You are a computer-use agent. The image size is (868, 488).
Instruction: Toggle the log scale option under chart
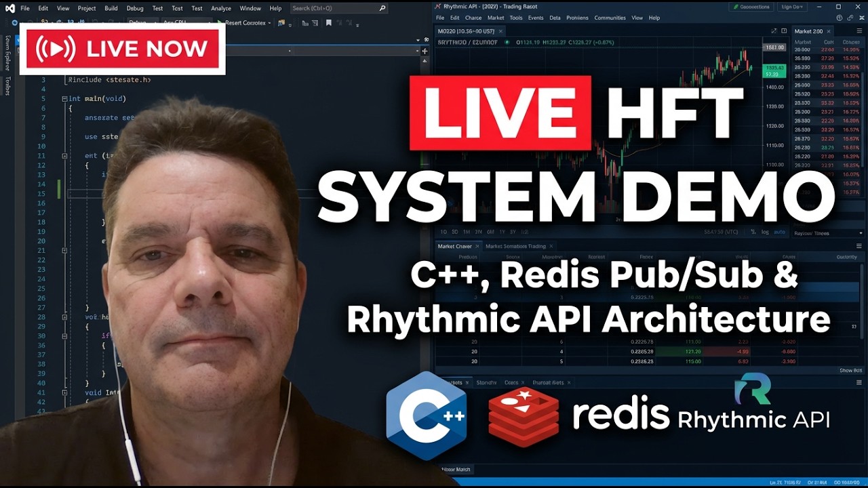765,232
